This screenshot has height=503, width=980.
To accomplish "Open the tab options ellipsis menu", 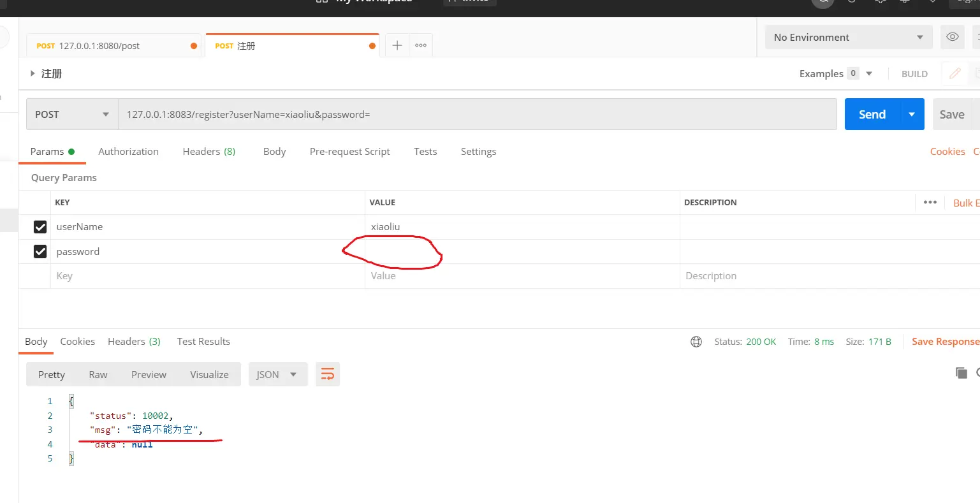I will tap(421, 45).
